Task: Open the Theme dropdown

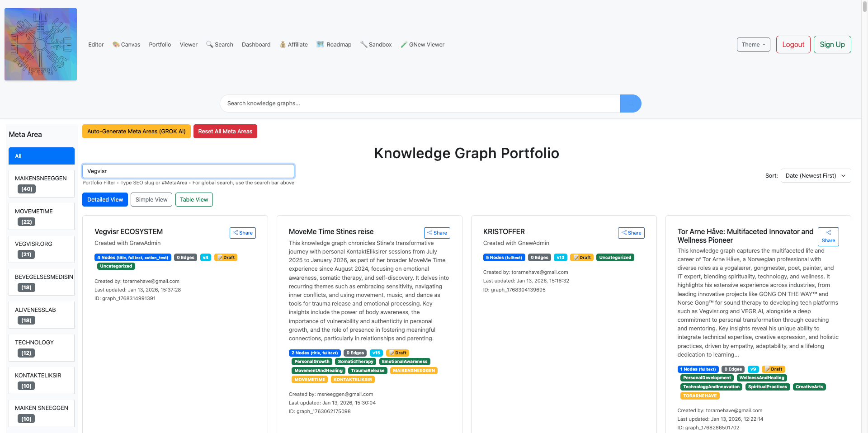Action: pyautogui.click(x=753, y=44)
